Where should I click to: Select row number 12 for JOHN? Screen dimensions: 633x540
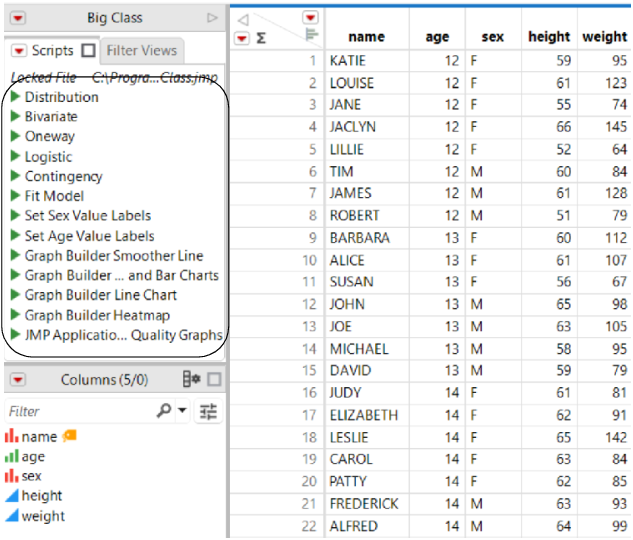pos(309,304)
